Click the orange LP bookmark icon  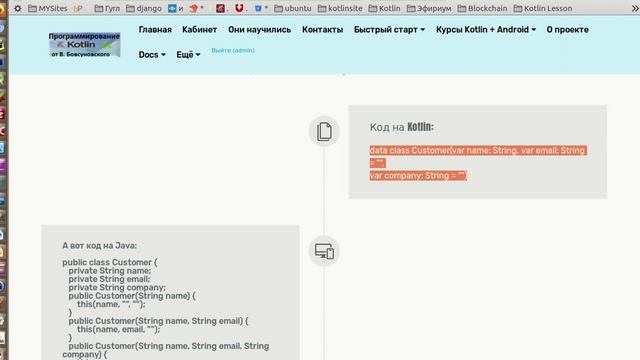[78, 8]
